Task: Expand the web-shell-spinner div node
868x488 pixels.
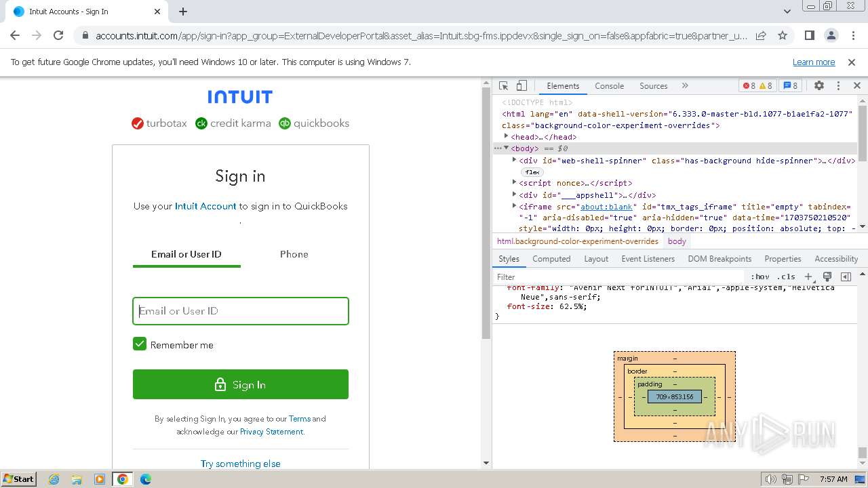Action: click(x=514, y=160)
